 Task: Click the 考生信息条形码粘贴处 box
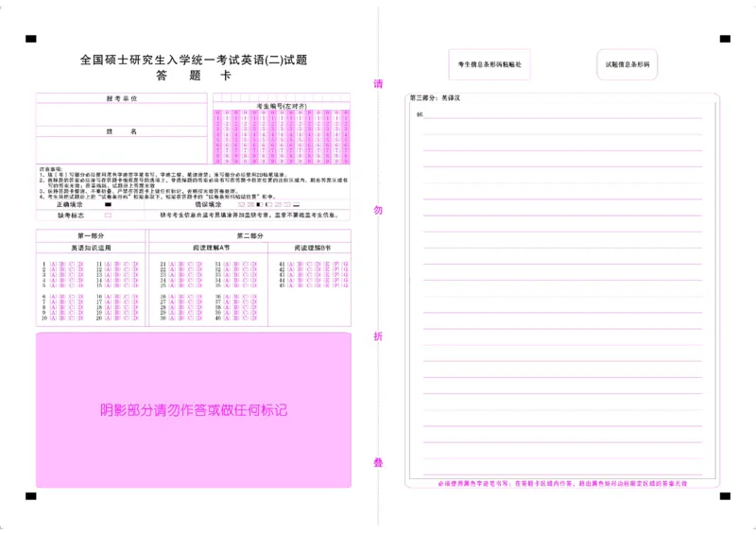coord(490,64)
